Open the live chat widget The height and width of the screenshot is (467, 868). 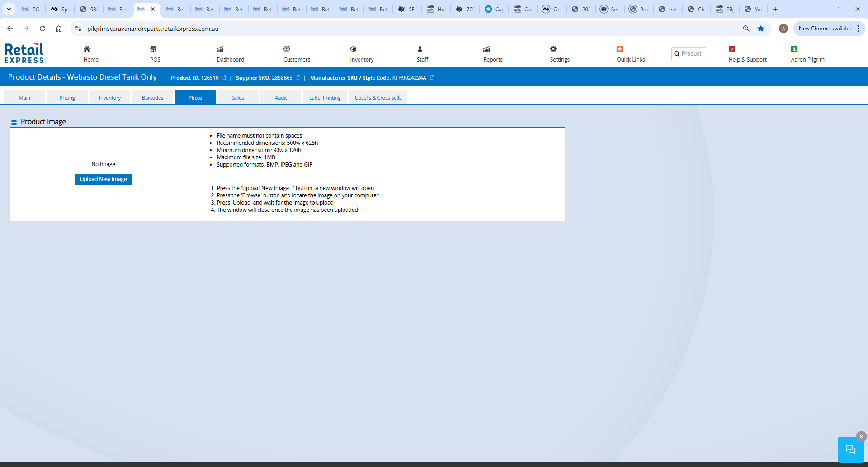click(x=850, y=449)
